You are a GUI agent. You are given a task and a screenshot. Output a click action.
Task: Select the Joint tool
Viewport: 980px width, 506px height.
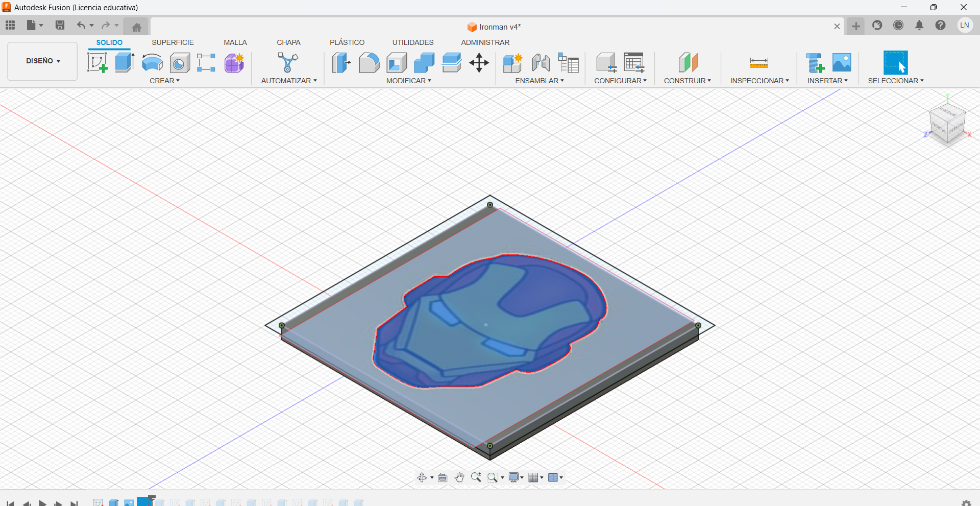coord(541,63)
